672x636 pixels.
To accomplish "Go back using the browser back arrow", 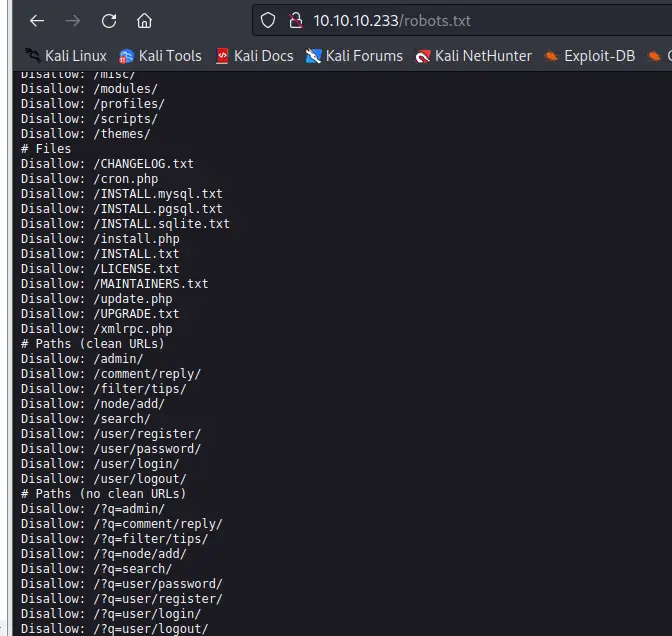I will click(x=37, y=21).
